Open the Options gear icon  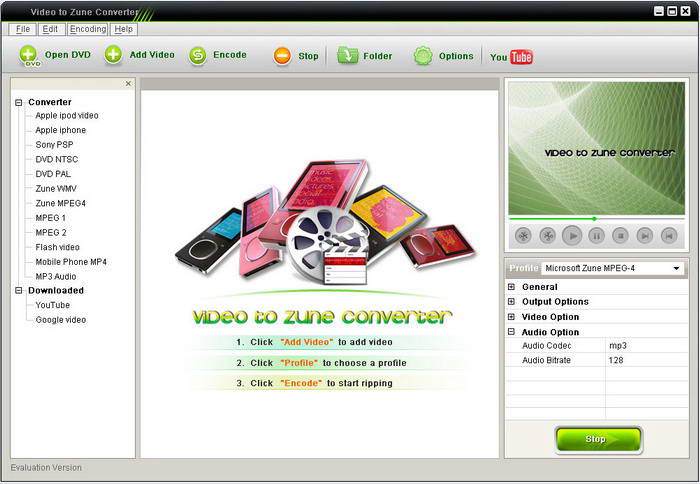pyautogui.click(x=423, y=56)
